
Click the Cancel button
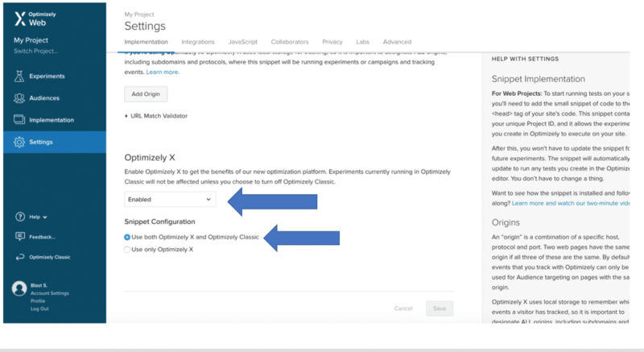tap(403, 309)
